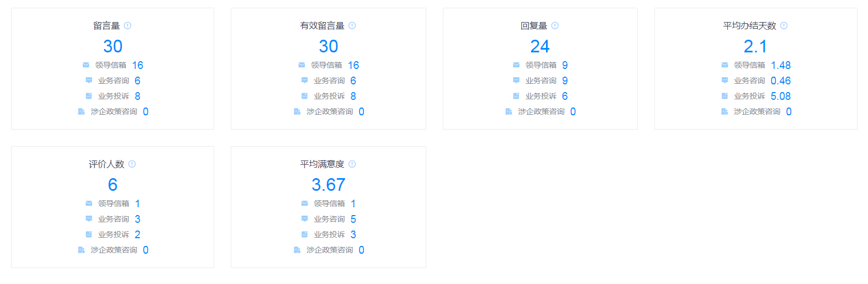Select the total value 30 under 留言量
868x284 pixels.
pos(113,46)
